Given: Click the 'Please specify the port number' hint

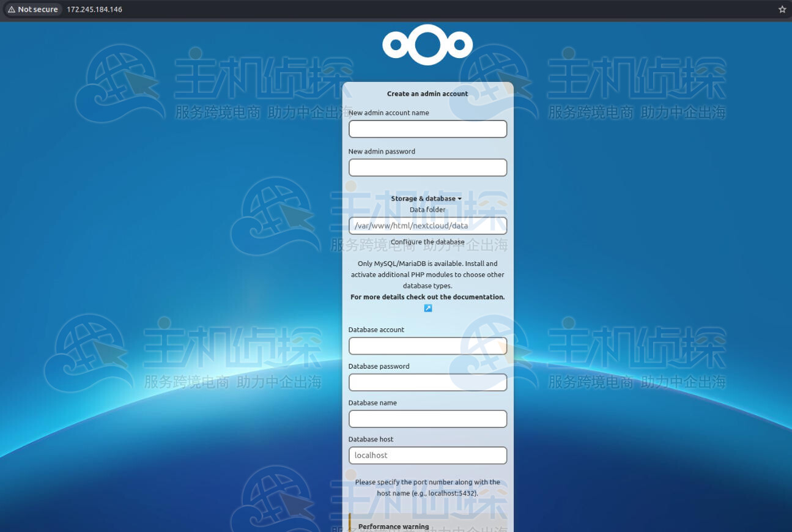Looking at the screenshot, I should point(427,487).
